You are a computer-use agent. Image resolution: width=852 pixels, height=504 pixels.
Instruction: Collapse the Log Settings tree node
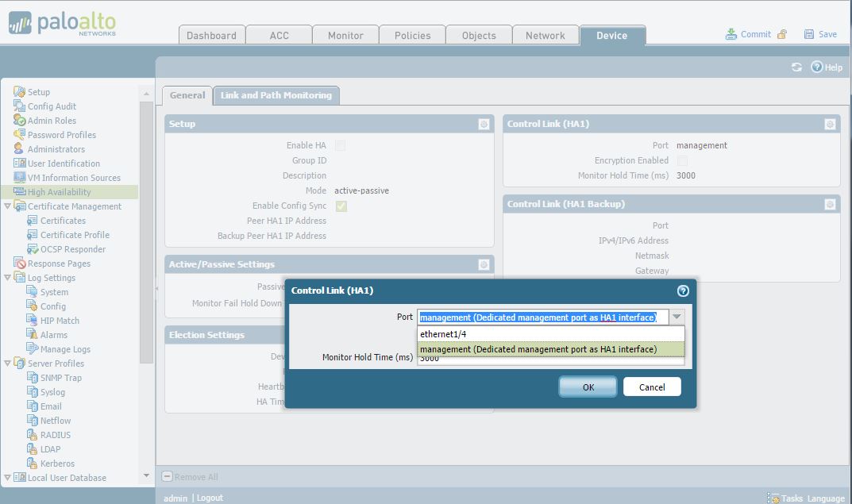[x=7, y=278]
